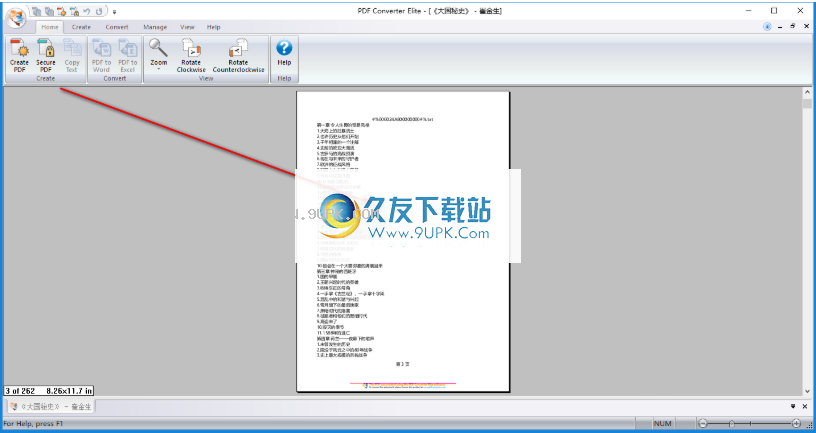Convert using PDF to Word button
This screenshot has height=433, width=816.
click(101, 56)
